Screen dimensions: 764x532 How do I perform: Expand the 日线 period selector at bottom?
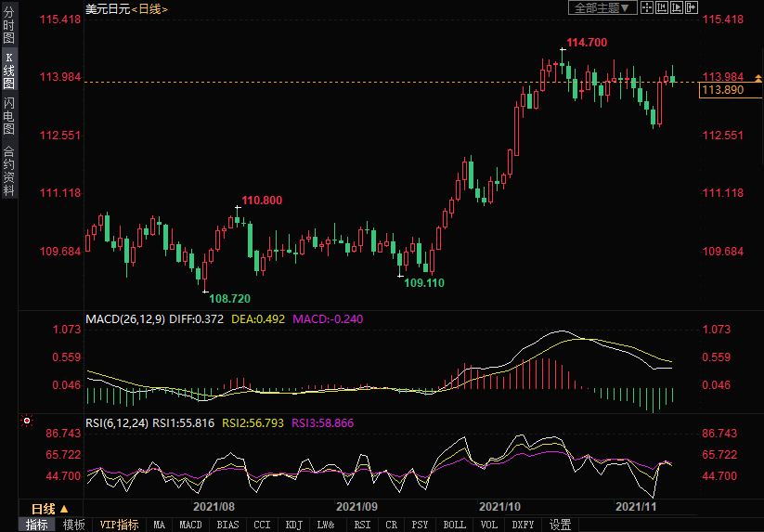tap(50, 509)
